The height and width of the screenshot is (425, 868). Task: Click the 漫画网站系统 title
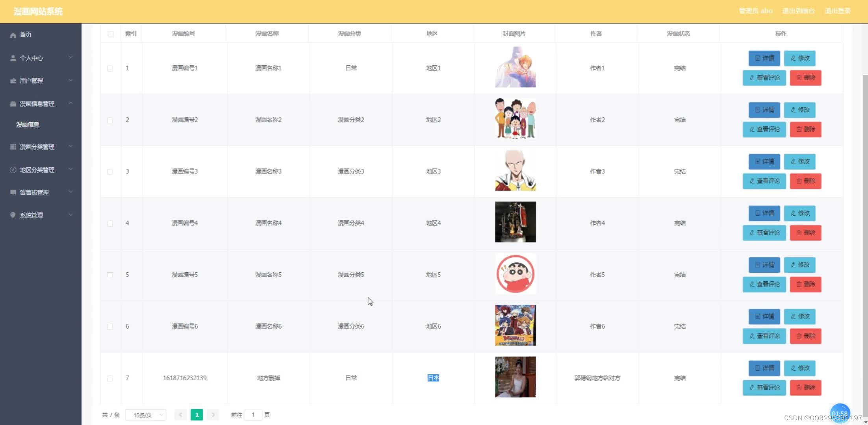pos(38,12)
